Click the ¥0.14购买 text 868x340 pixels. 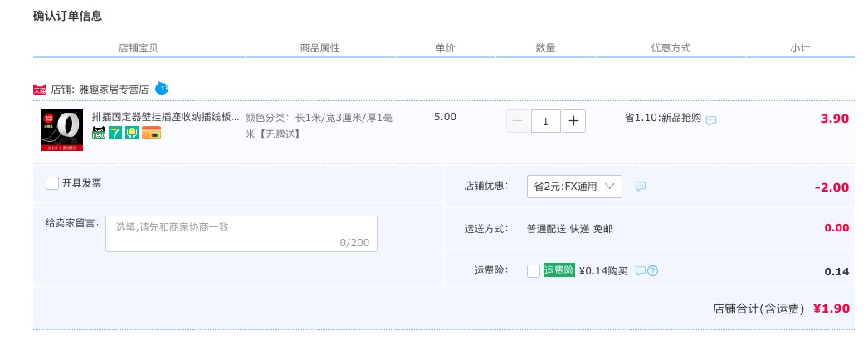point(603,271)
